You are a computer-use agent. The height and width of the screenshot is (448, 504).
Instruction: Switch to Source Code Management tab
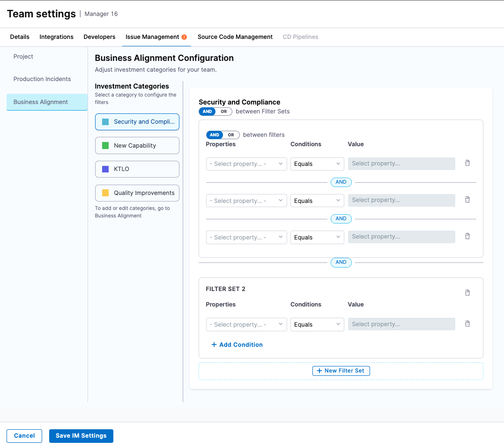pyautogui.click(x=235, y=37)
